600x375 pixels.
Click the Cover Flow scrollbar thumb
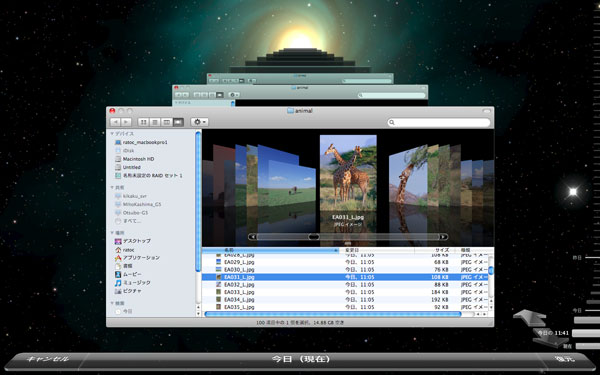click(x=313, y=237)
